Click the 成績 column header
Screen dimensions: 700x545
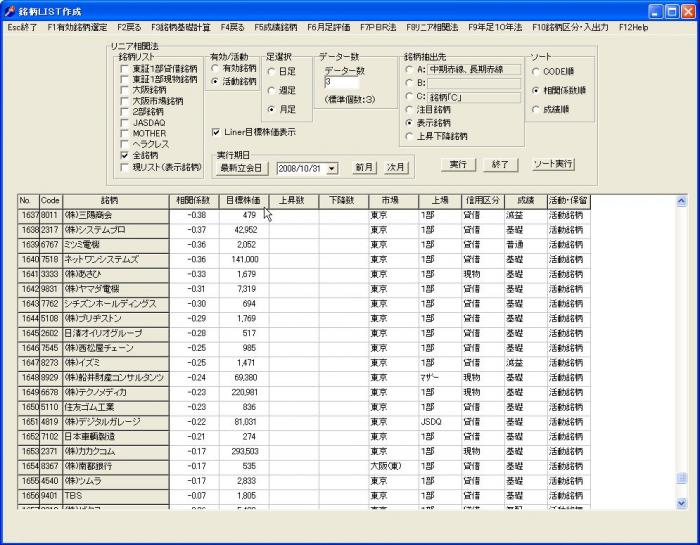pos(525,201)
